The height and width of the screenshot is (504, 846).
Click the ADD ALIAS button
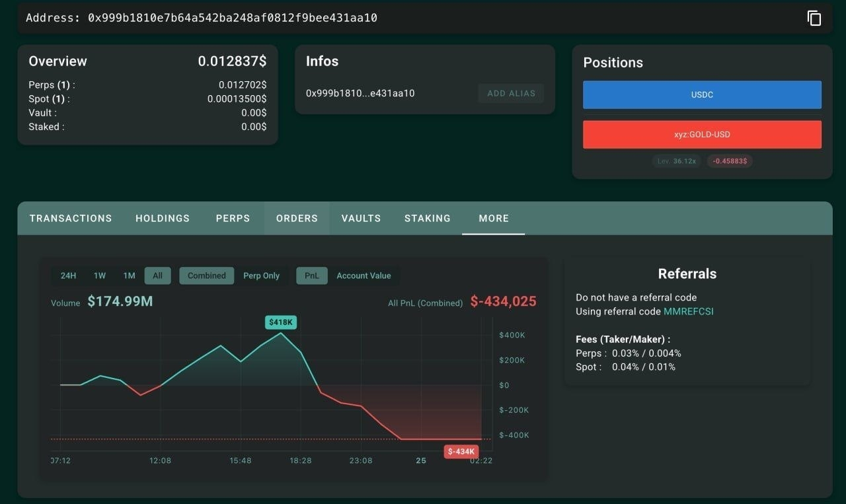[x=511, y=93]
